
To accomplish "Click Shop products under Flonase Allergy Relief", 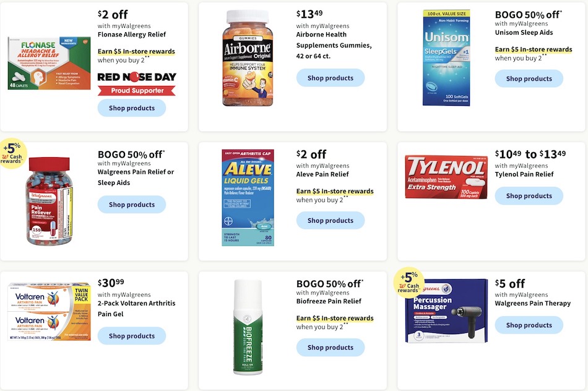I will (132, 108).
